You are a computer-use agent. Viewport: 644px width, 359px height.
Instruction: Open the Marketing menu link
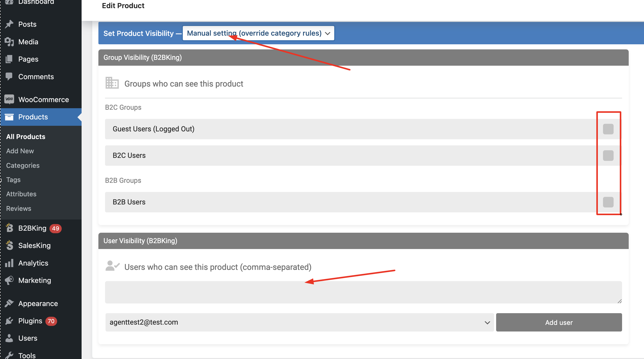35,280
